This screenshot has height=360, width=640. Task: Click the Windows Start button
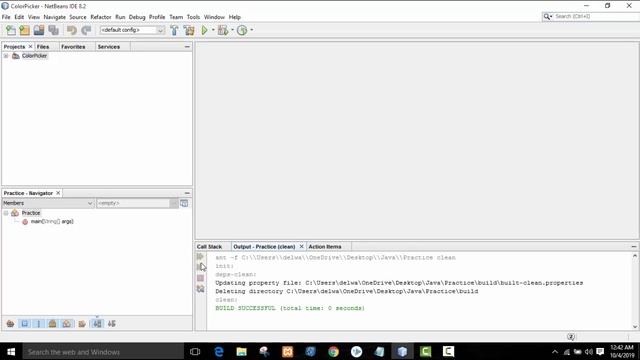tap(11, 351)
